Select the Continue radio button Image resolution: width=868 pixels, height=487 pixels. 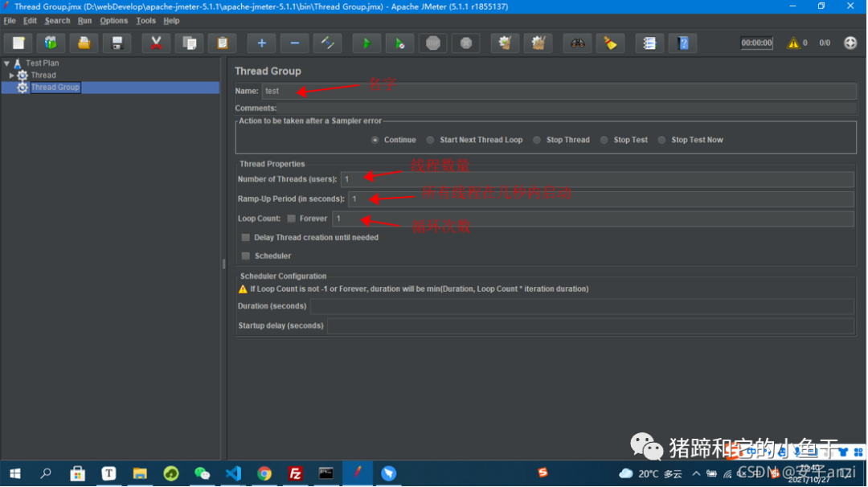375,140
